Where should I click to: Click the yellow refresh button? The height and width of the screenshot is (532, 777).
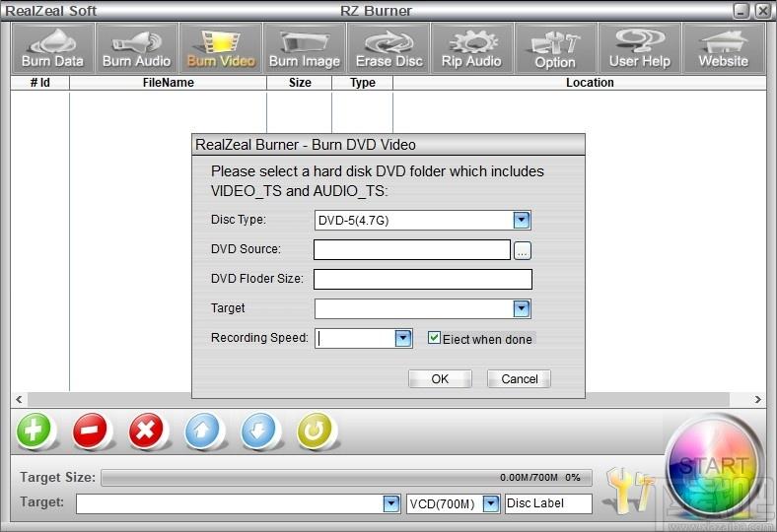(x=315, y=431)
